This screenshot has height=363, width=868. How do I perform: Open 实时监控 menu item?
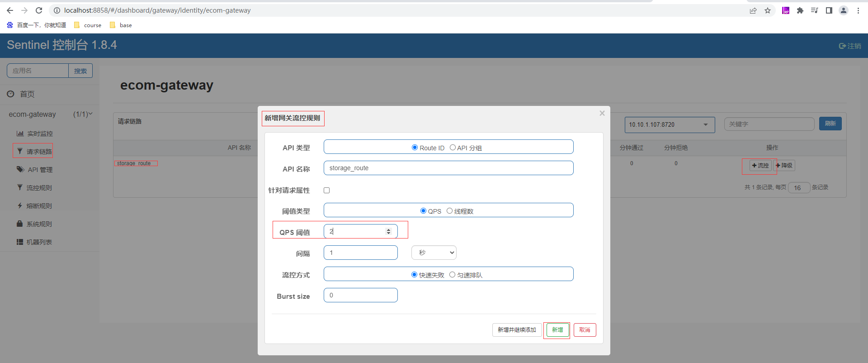(35, 134)
